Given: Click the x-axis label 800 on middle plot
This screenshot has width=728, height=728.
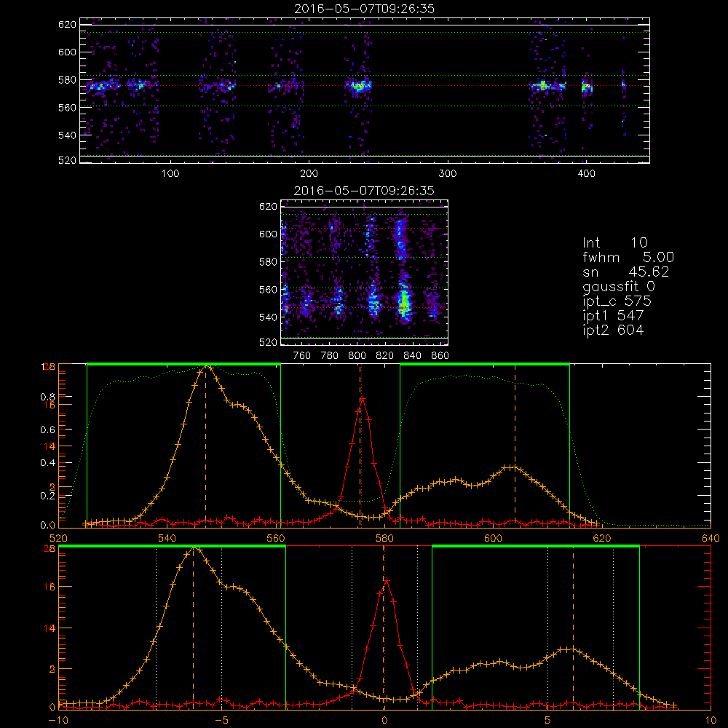Looking at the screenshot, I should (x=357, y=356).
